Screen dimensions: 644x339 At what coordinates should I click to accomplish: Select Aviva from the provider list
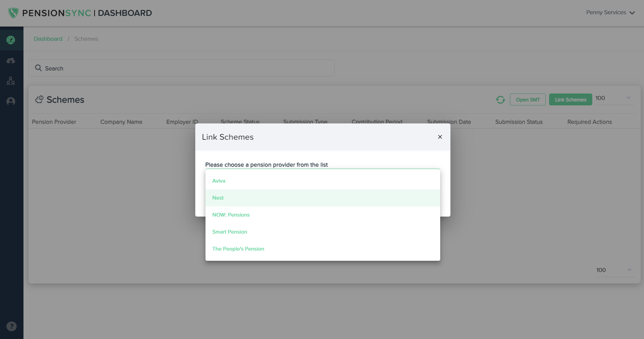(219, 181)
